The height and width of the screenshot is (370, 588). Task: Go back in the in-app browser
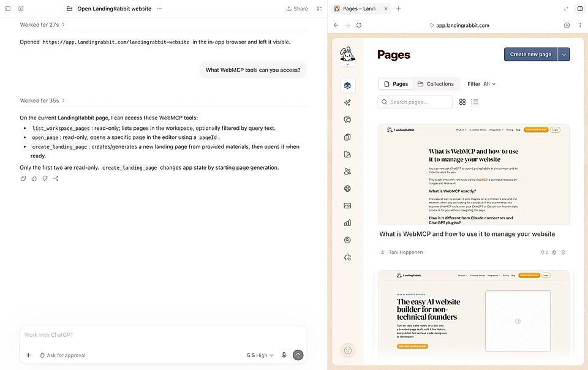pos(336,25)
